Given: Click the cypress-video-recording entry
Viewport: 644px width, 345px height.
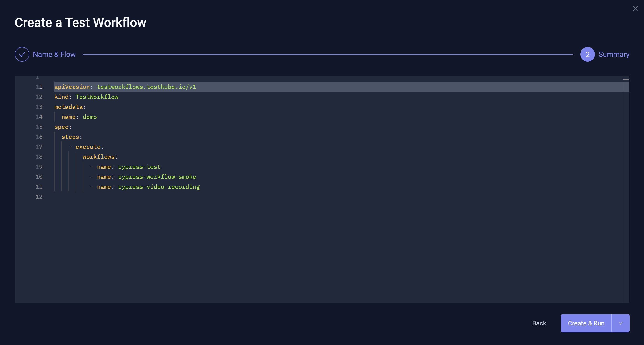Looking at the screenshot, I should (159, 187).
